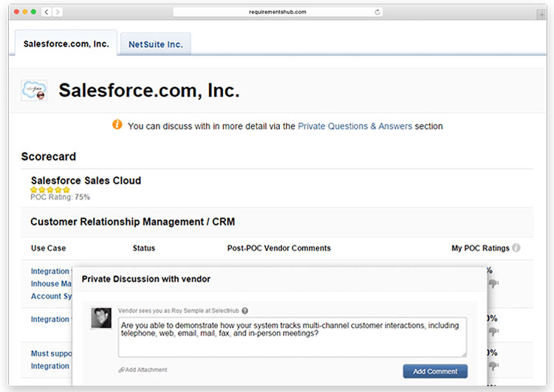Click the macOS red close button
Viewport: 554px width, 392px height.
(16, 12)
